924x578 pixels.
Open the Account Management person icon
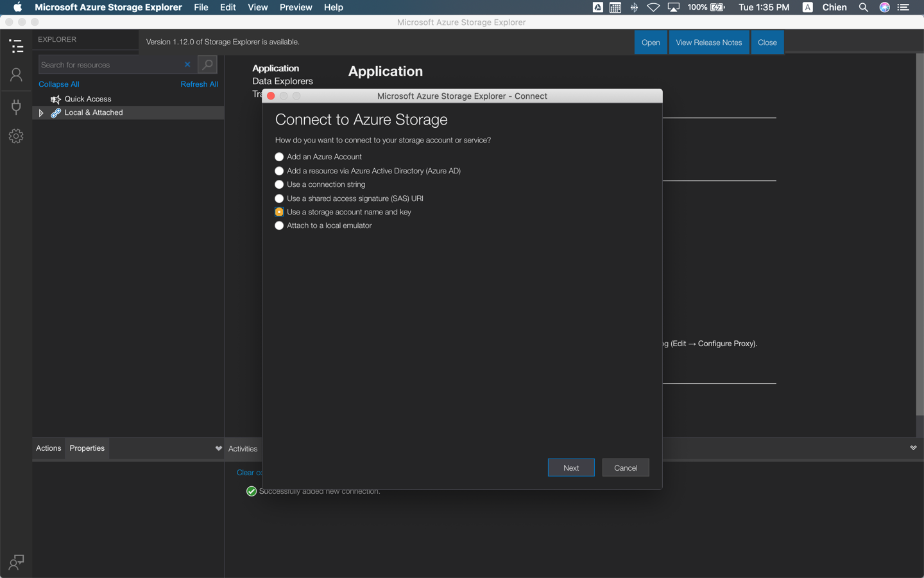click(x=16, y=75)
